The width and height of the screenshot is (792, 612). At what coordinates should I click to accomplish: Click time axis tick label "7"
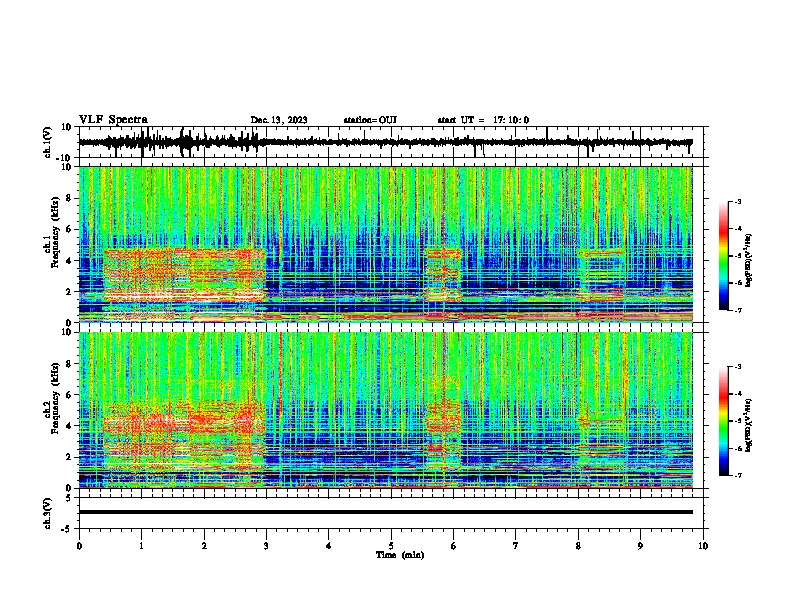pos(516,546)
